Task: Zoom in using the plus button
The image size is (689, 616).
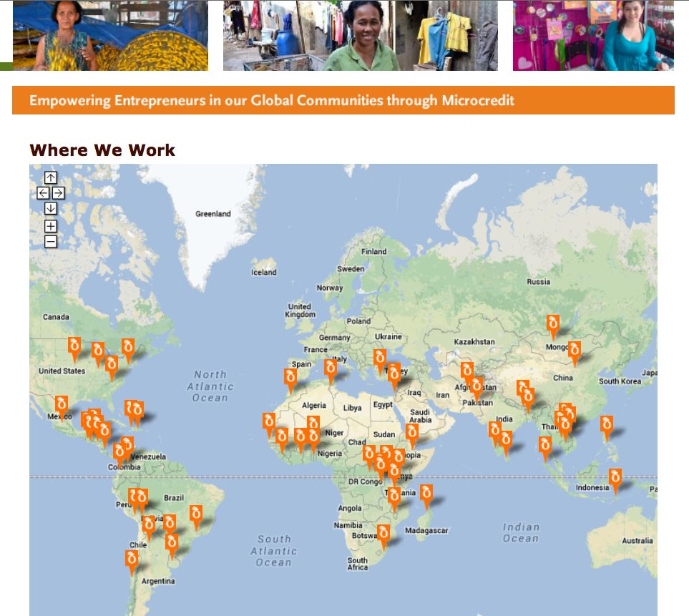Action: tap(50, 226)
